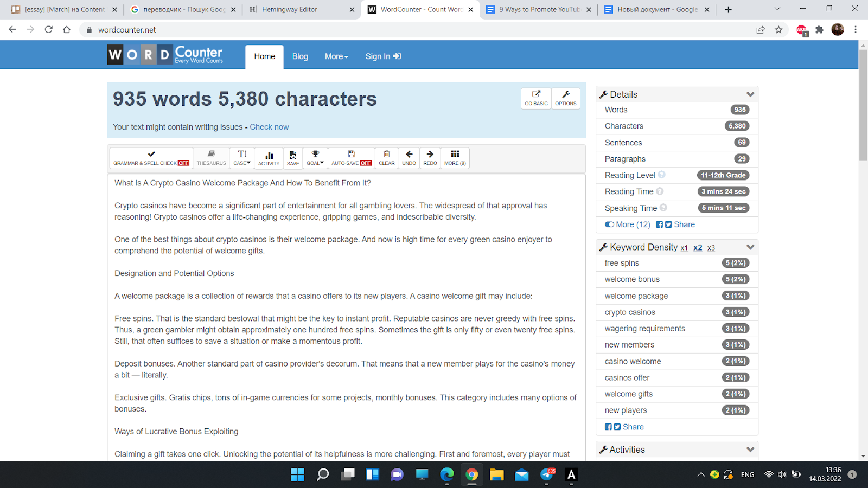Click the Check now link
This screenshot has width=868, height=488.
(269, 127)
